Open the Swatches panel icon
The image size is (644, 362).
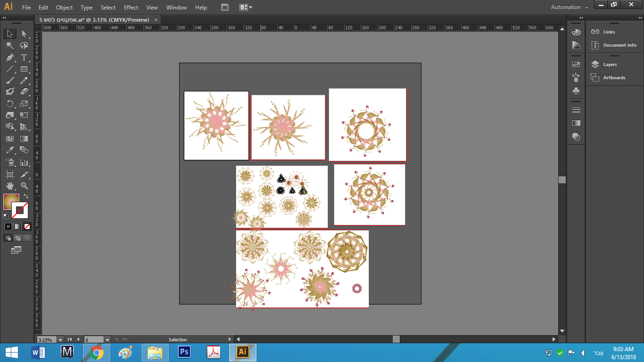click(576, 65)
